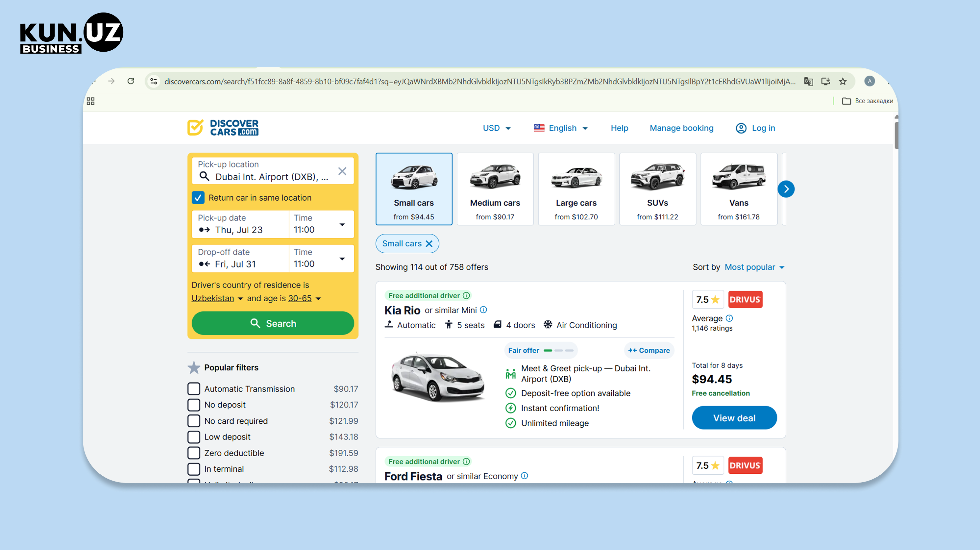Screen dimensions: 980x550
Task: Click the translate page icon
Action: tap(808, 81)
